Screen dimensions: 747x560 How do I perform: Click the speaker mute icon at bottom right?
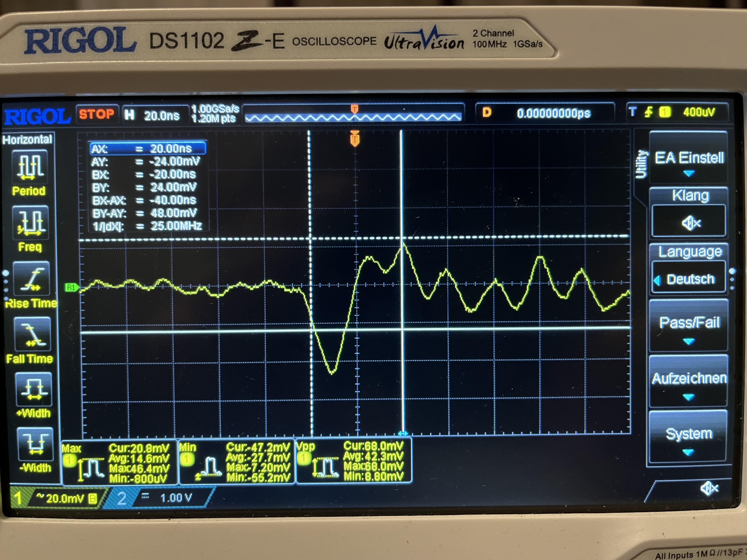[x=709, y=489]
